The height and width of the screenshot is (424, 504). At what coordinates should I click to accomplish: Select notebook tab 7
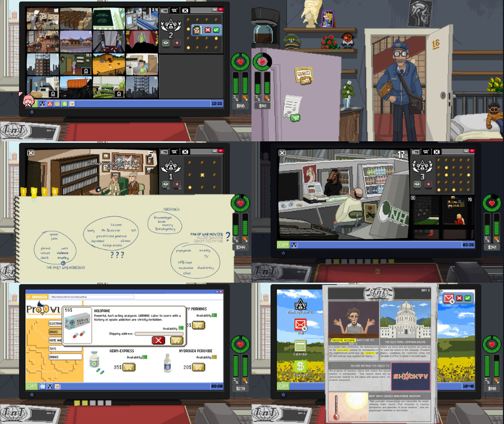click(44, 192)
